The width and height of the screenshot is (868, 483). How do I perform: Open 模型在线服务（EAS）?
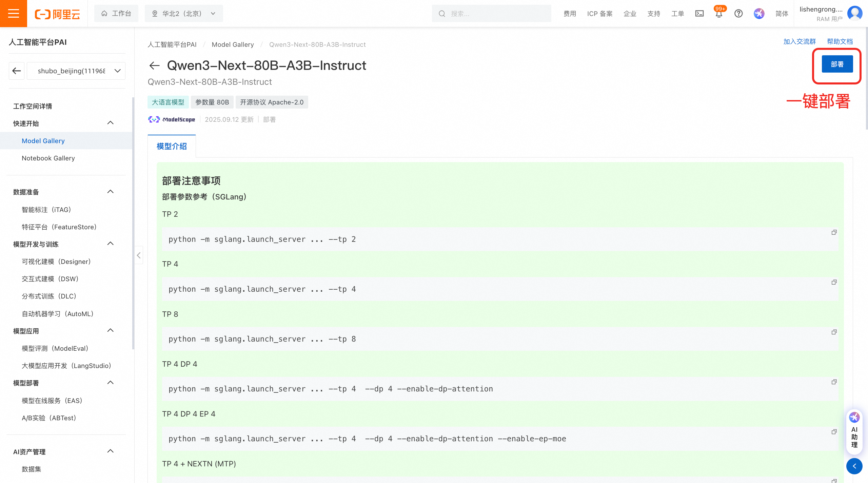coord(52,401)
